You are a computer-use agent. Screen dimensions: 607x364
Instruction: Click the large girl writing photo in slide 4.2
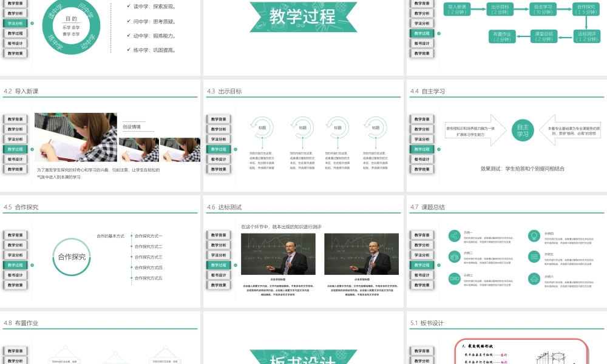75,137
